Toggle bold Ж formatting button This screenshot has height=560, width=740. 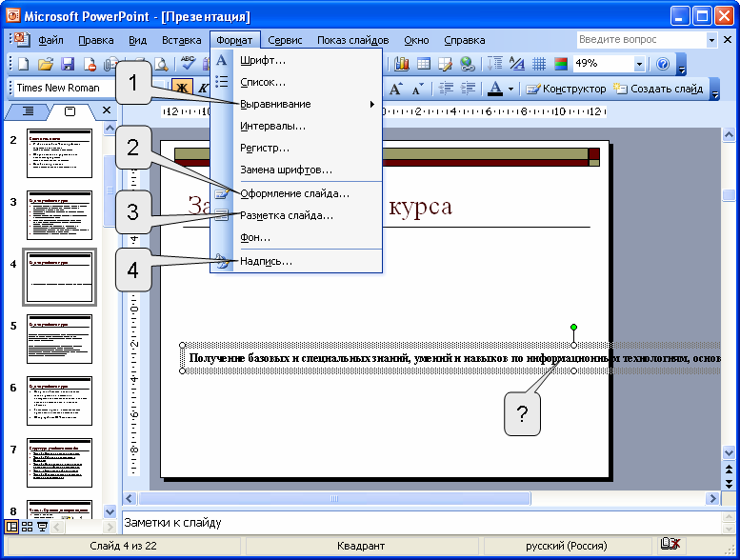[182, 89]
